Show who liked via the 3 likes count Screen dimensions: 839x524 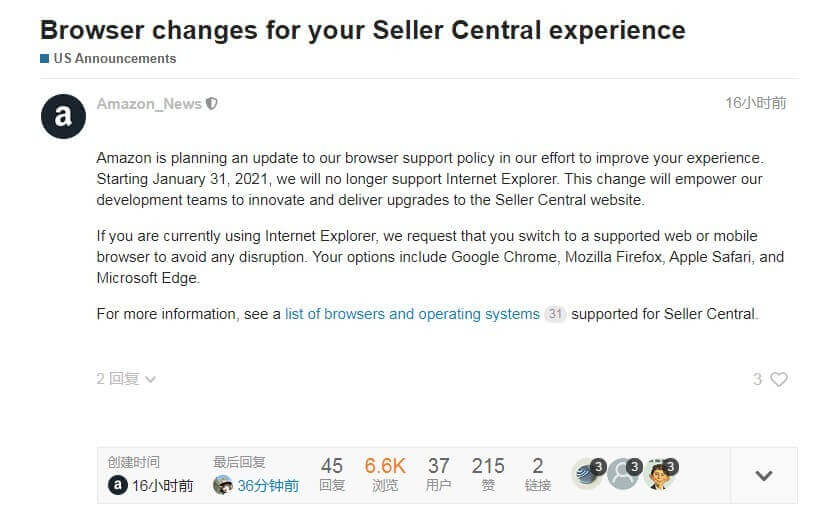pos(758,379)
